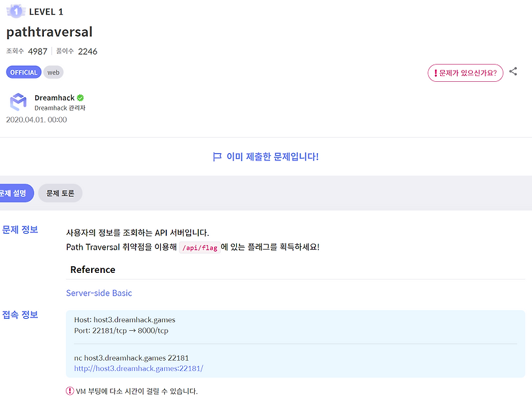Click the warning icon near VM boot message
532x400 pixels.
(x=68, y=392)
